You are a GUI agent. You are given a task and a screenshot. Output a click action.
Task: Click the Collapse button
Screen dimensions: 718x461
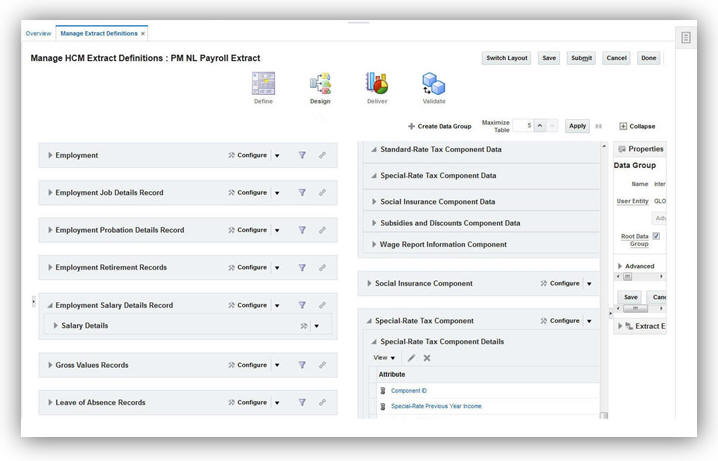click(x=637, y=126)
